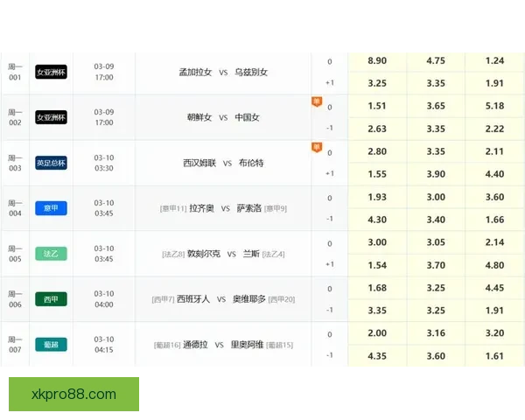
Task: Open the 英足总杯 league badge
Action: pos(51,163)
